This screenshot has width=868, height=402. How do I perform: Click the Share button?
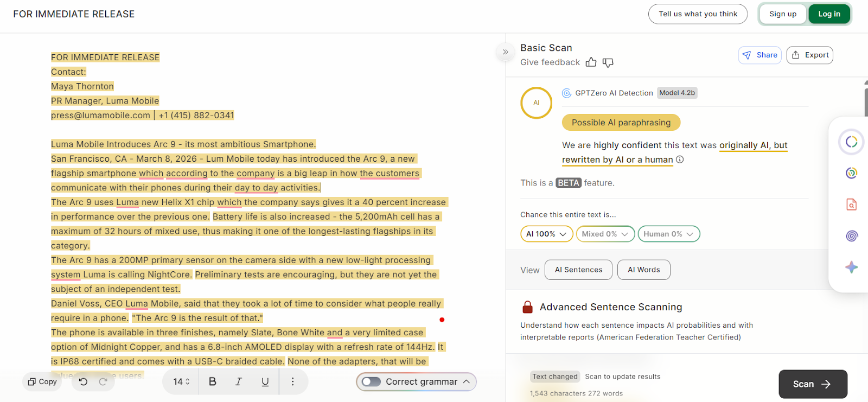coord(759,55)
